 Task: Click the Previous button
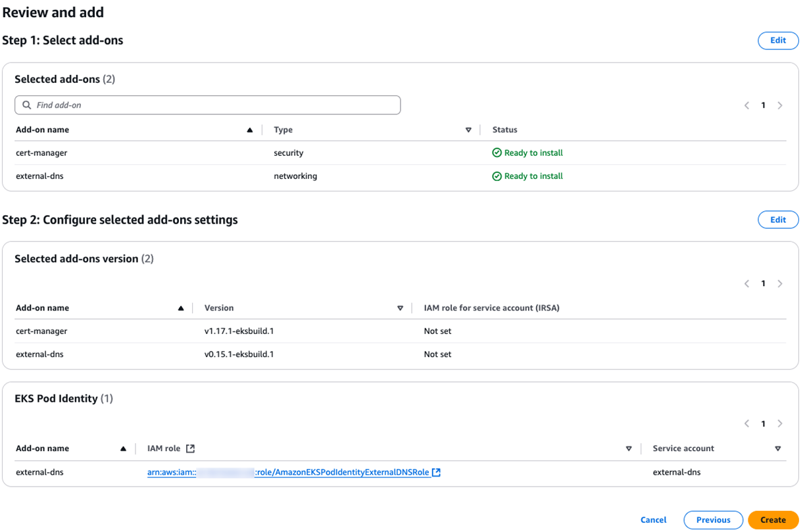(713, 520)
